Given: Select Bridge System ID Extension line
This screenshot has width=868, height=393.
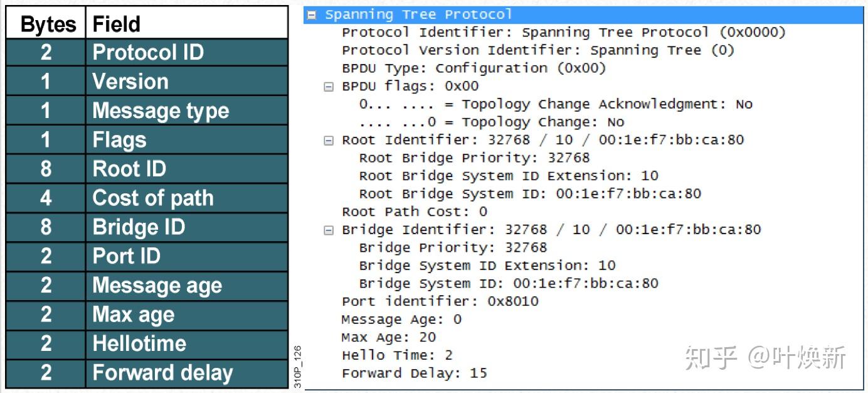Looking at the screenshot, I should point(487,266).
